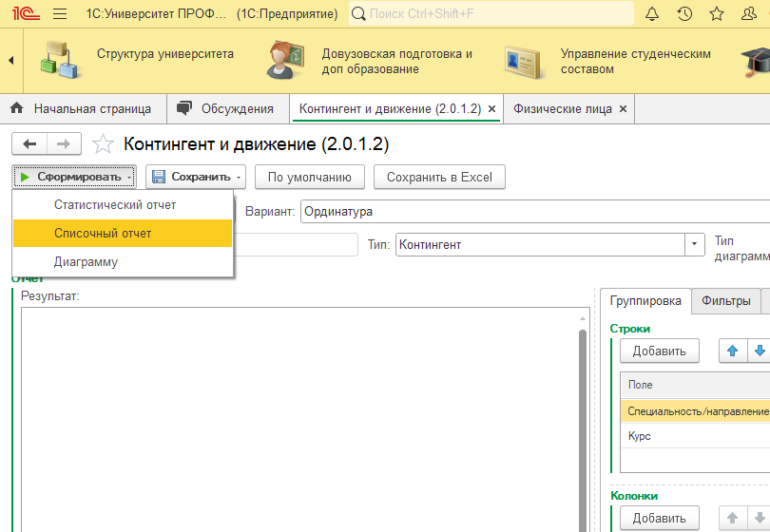Open favorites star in title bar

click(x=717, y=14)
